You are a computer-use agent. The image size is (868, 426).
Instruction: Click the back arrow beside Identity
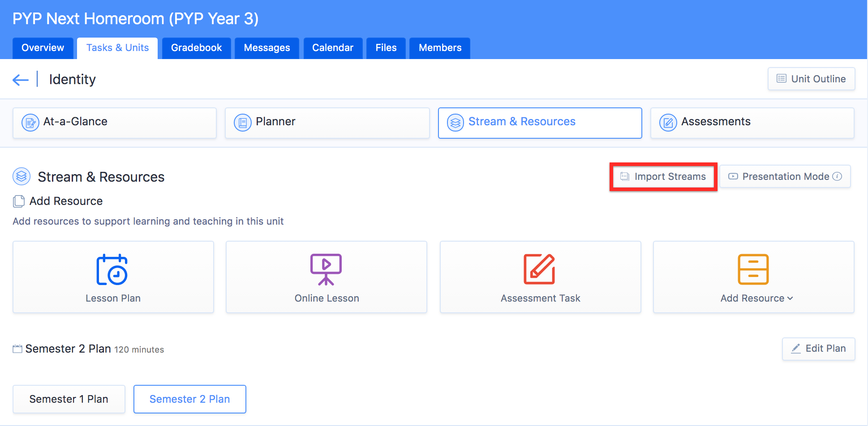point(21,80)
